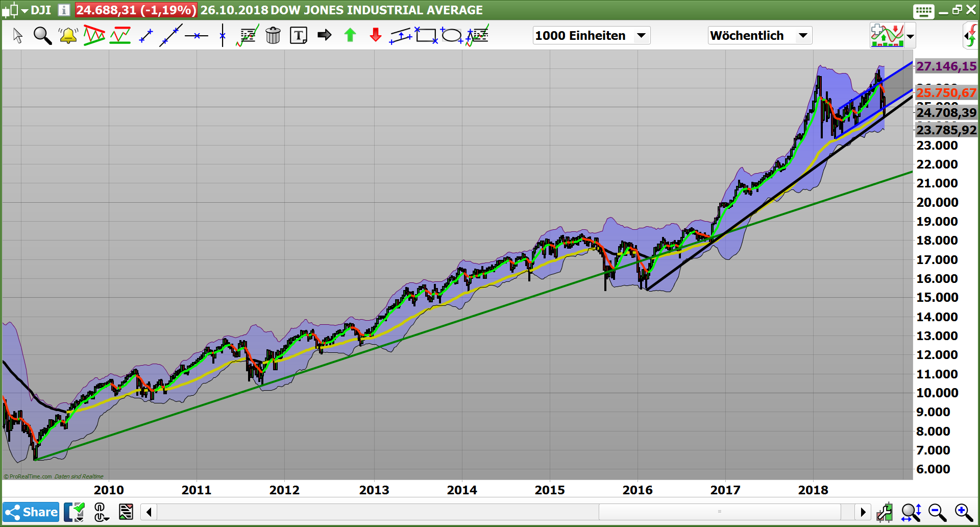This screenshot has height=527, width=980.
Task: Click the horizontal scrollbar thumb
Action: [720, 512]
